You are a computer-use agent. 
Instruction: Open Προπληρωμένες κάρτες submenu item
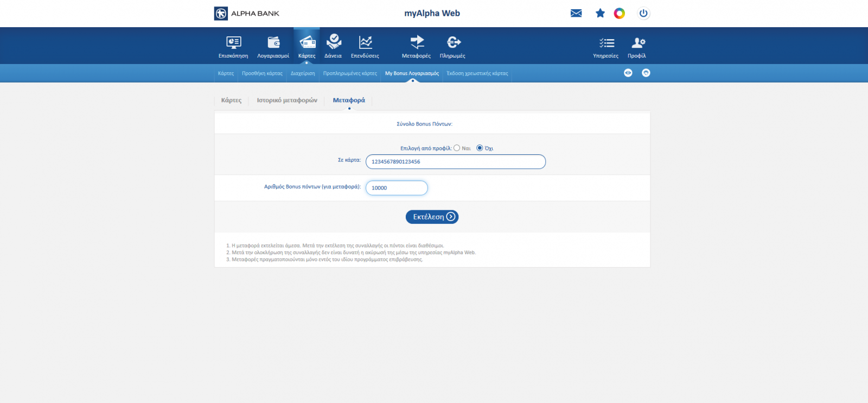click(350, 73)
